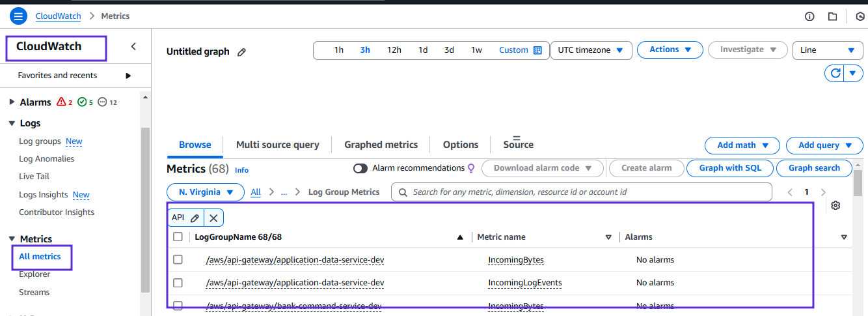Open Live Tail in sidebar
The width and height of the screenshot is (868, 316).
pyautogui.click(x=34, y=177)
